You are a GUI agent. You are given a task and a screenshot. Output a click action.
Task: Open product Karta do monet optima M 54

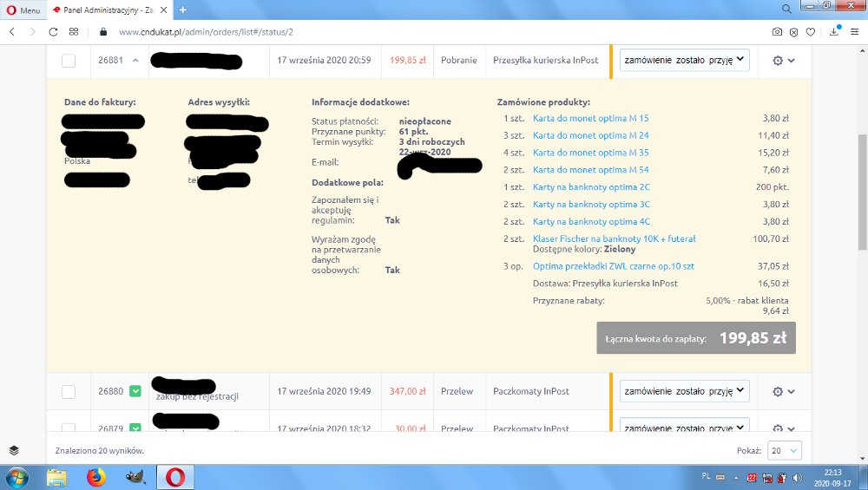[590, 170]
